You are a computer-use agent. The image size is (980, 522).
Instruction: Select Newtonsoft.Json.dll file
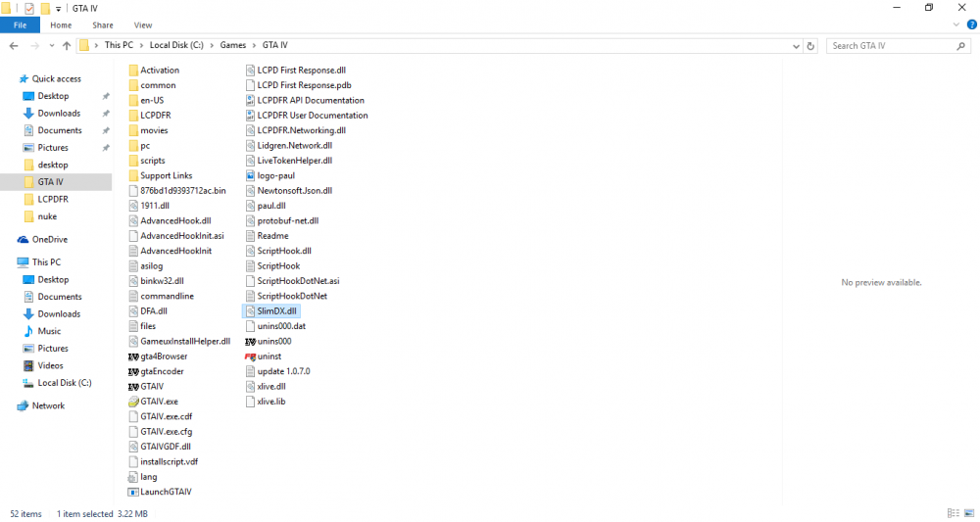[289, 190]
